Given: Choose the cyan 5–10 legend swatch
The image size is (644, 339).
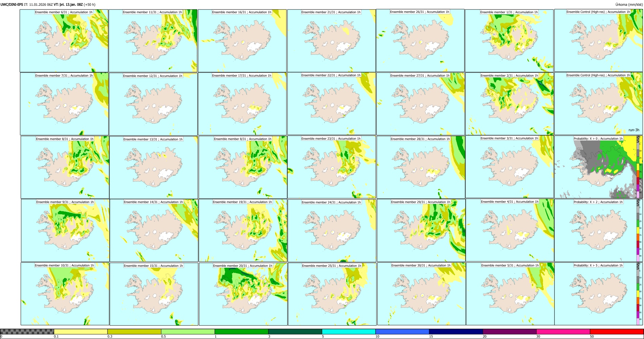Looking at the screenshot, I should click(349, 332).
